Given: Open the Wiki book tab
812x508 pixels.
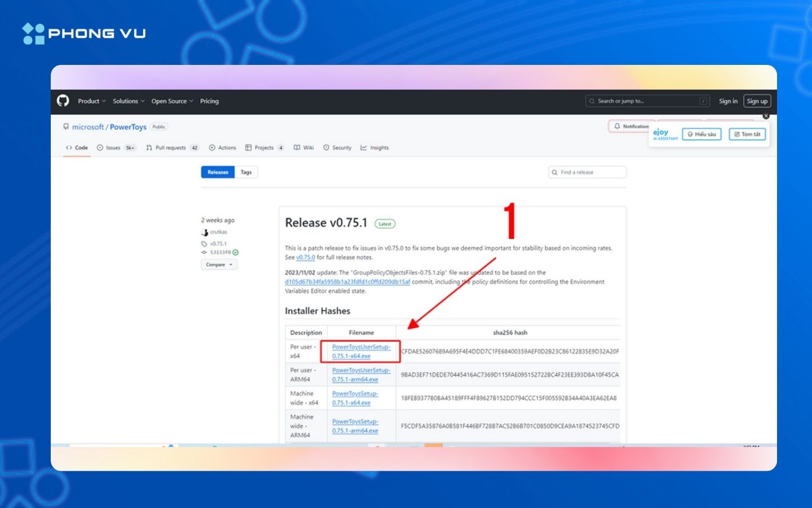Looking at the screenshot, I should coord(303,148).
